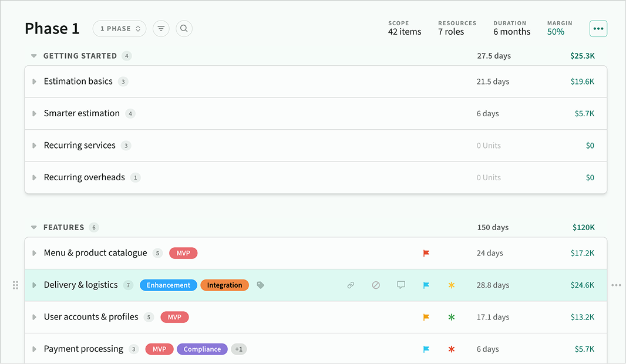Collapse the Getting Started section
The width and height of the screenshot is (626, 364).
coord(34,56)
